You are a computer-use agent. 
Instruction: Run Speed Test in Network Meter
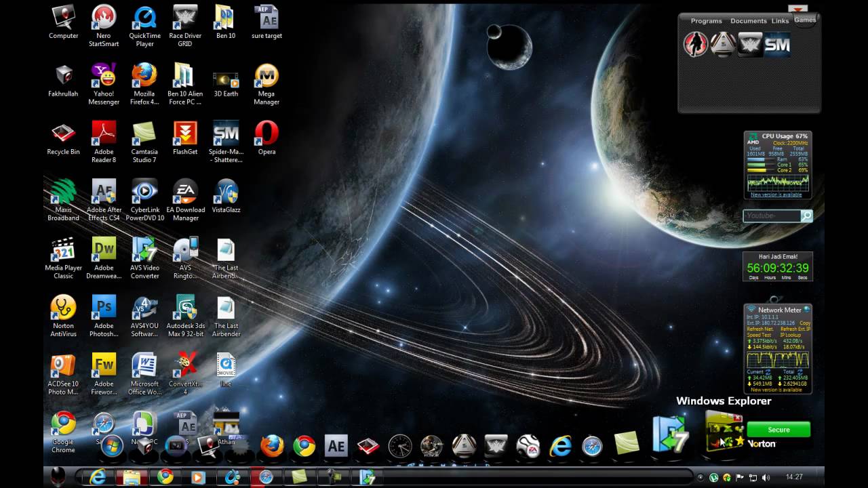tap(759, 335)
